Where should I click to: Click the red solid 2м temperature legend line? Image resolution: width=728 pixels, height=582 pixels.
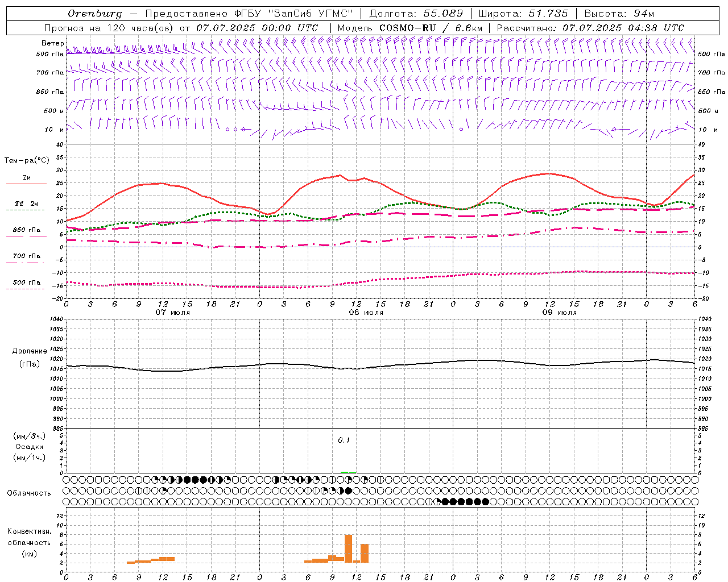26,184
